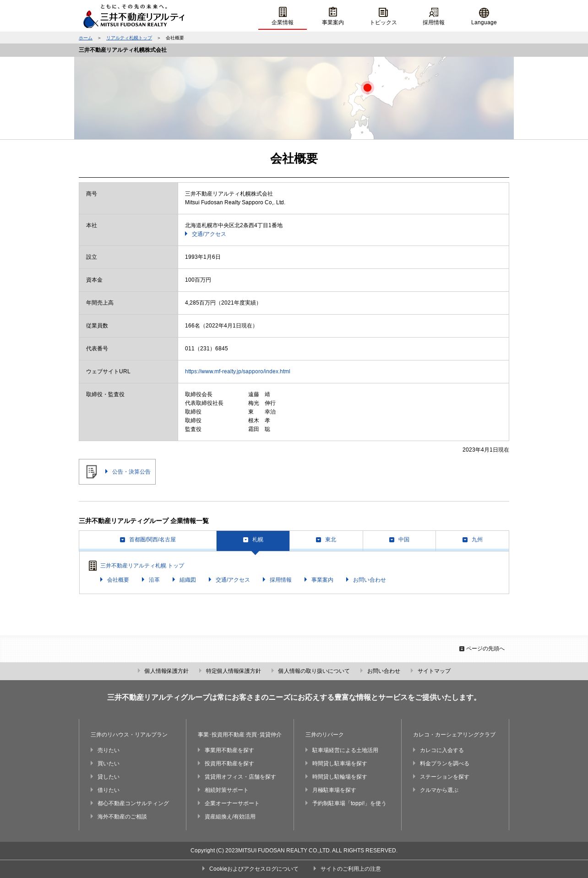Select the 札幌 region tab
This screenshot has width=588, height=878.
[253, 540]
